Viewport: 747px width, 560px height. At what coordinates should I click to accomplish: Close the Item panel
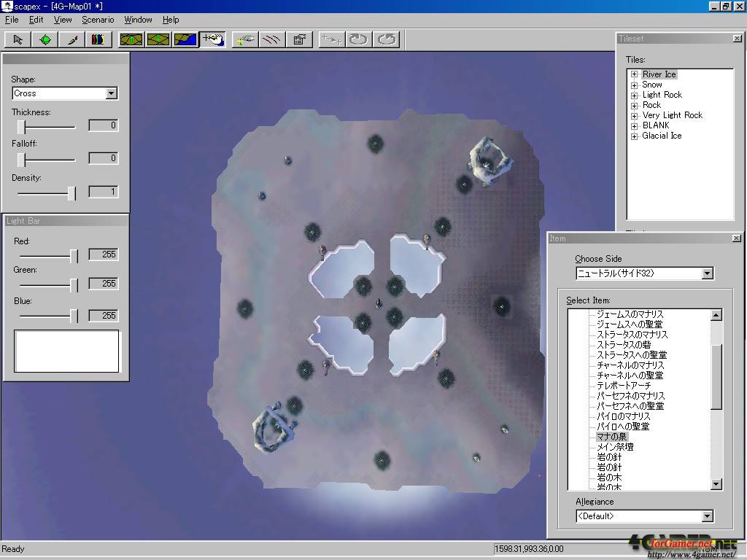737,238
